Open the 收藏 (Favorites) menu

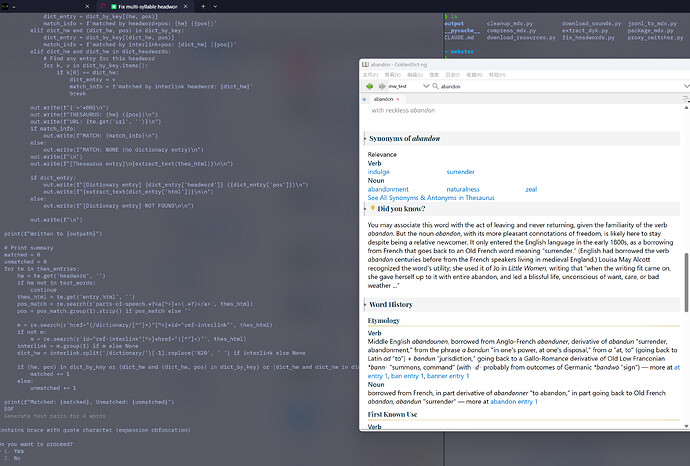pos(474,75)
